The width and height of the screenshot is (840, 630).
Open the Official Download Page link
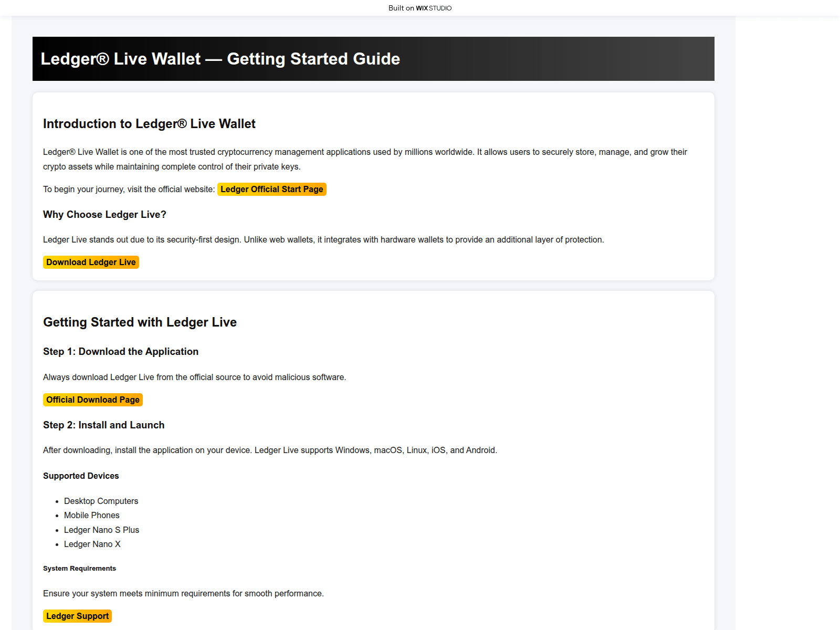(x=93, y=400)
